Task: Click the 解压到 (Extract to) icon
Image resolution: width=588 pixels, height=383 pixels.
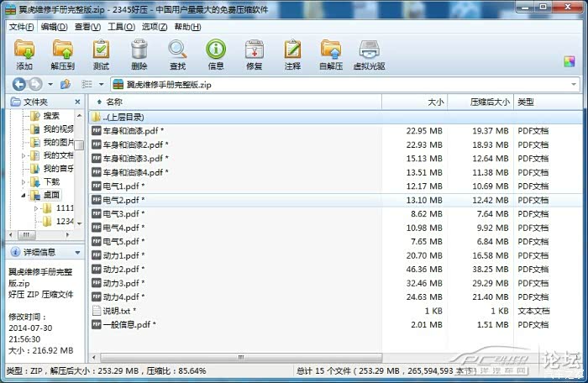Action: 62,53
